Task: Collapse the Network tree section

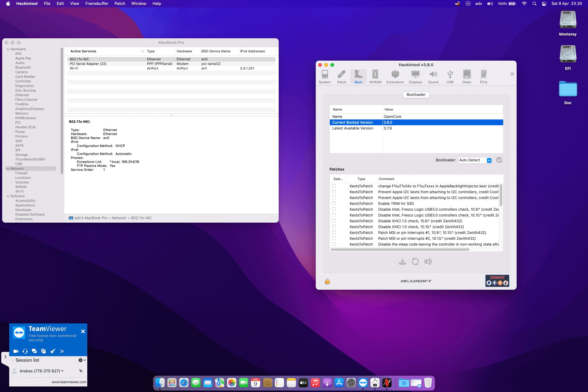Action: tap(8, 169)
